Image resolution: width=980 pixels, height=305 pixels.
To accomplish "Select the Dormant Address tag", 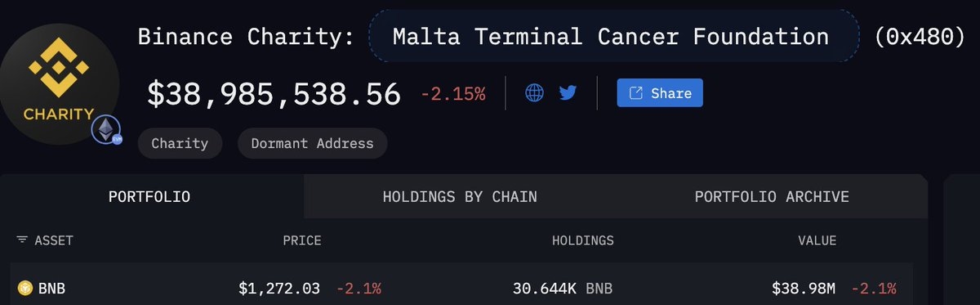I will 312,143.
